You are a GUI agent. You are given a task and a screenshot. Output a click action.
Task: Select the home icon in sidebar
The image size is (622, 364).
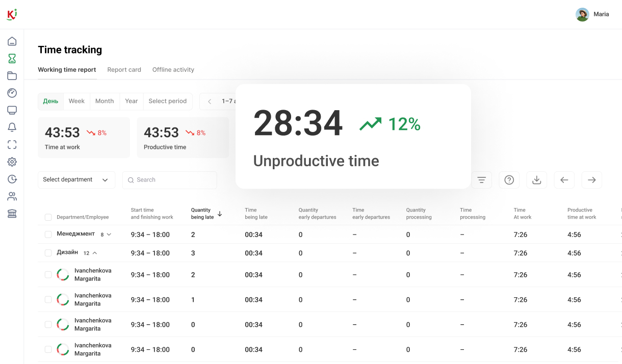[12, 41]
